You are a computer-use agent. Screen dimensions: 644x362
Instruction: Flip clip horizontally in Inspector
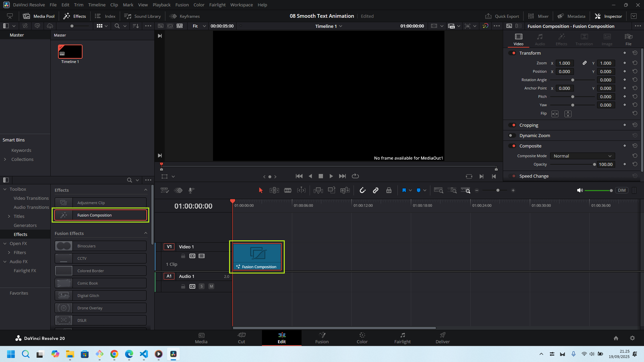click(555, 114)
